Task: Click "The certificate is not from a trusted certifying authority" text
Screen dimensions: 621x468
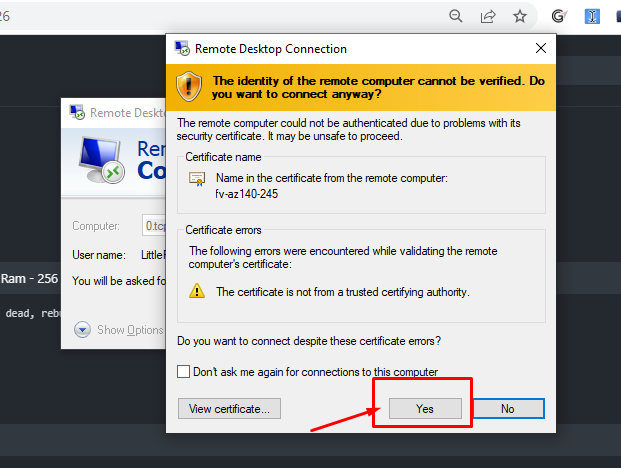Action: coord(343,292)
